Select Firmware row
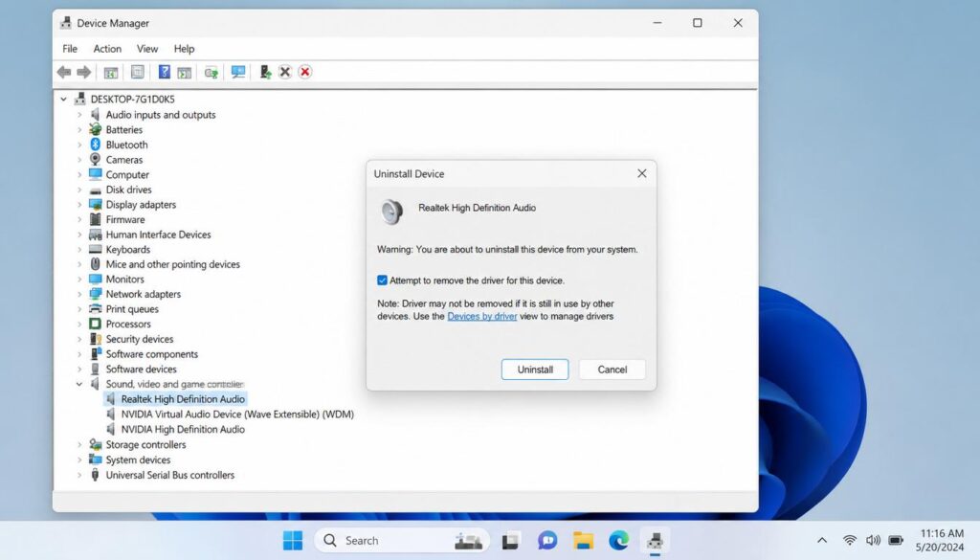The image size is (980, 560). click(125, 219)
